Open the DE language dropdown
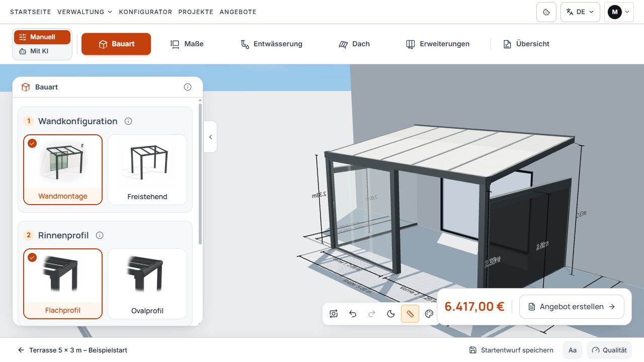The width and height of the screenshot is (644, 362). tap(580, 12)
